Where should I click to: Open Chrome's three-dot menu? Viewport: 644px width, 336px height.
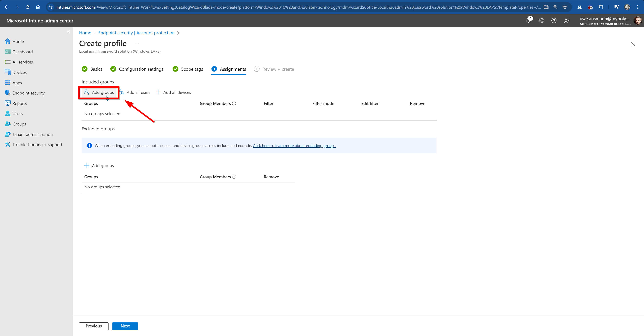(x=638, y=7)
